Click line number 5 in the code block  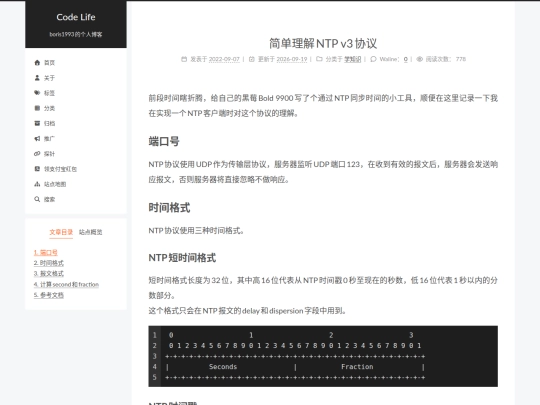click(x=155, y=377)
